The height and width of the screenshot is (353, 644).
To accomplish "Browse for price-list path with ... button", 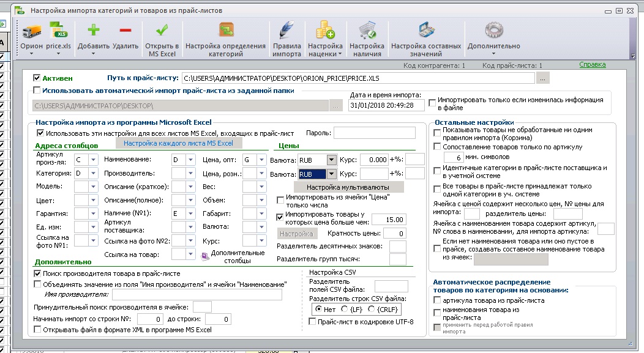I will click(542, 78).
